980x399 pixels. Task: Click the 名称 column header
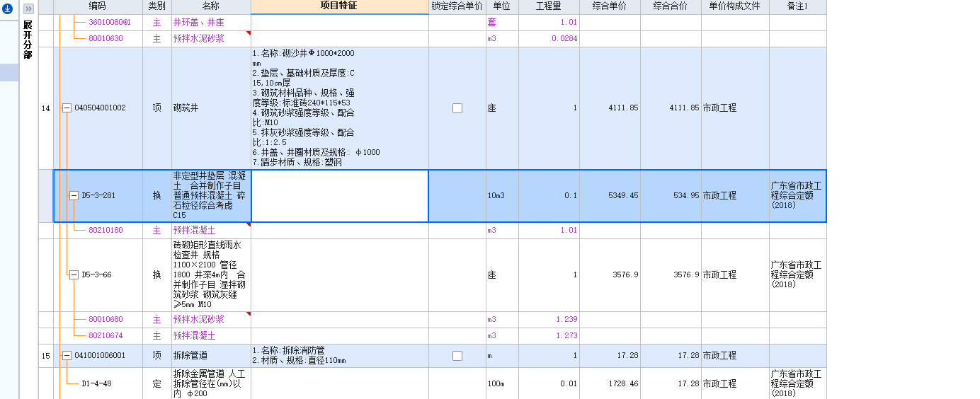(211, 6)
